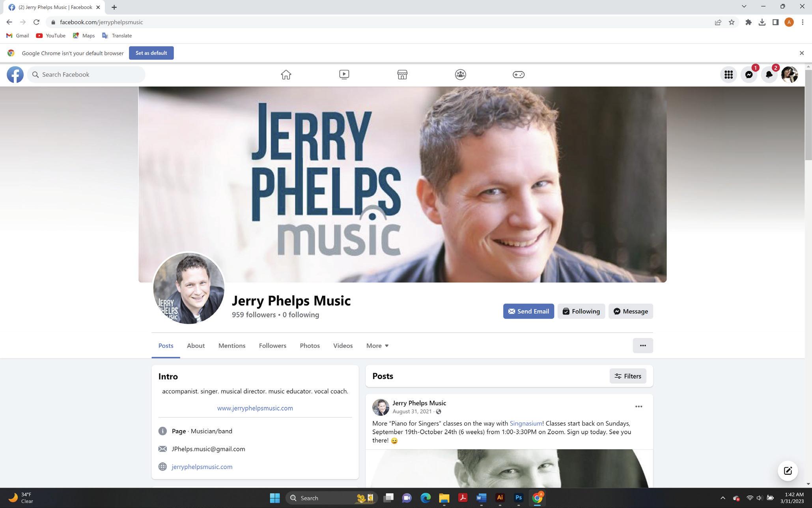Message Jerry Phelps Music

(x=630, y=311)
